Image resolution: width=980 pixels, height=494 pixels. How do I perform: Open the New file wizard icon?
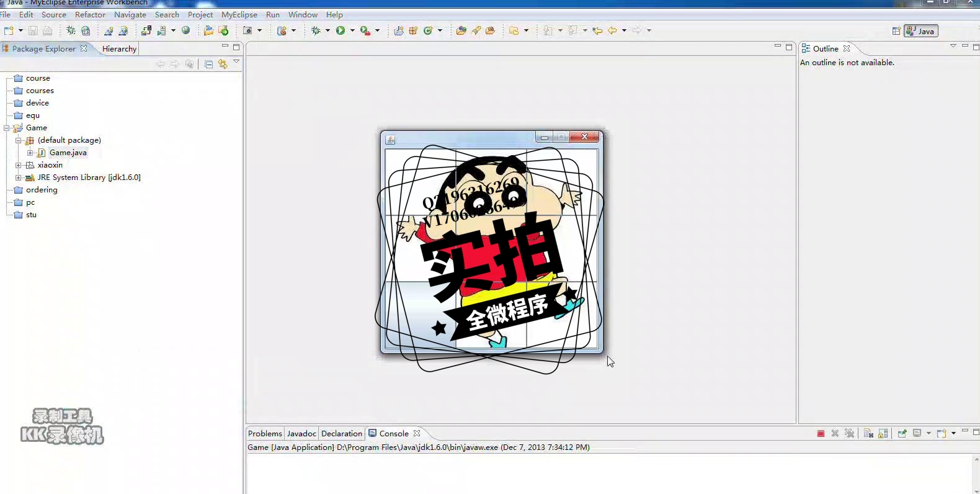9,30
